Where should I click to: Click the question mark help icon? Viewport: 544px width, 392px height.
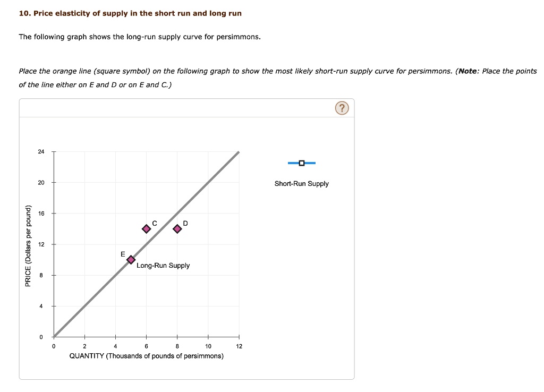click(x=342, y=107)
